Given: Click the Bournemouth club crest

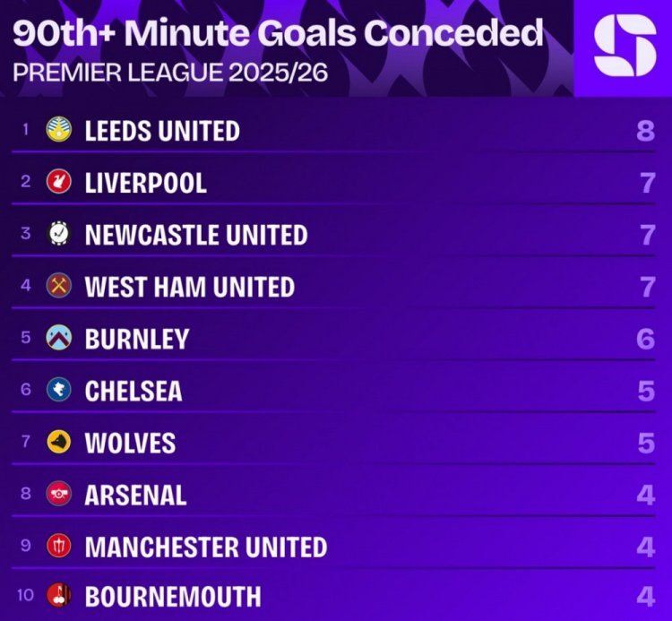Looking at the screenshot, I should pyautogui.click(x=59, y=596).
